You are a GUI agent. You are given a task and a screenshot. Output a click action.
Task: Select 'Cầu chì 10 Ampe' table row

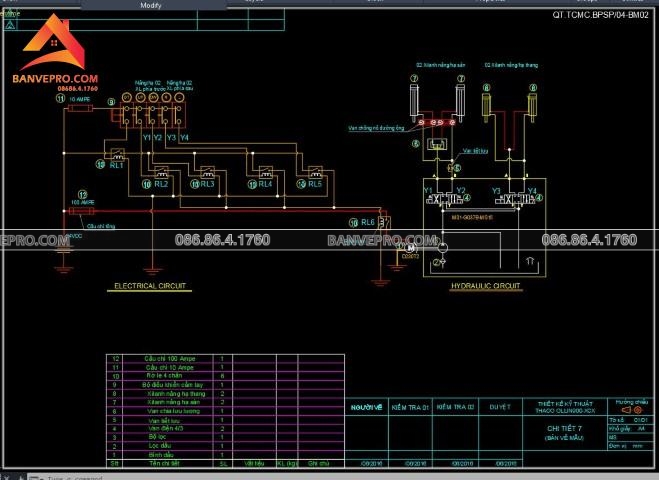(225, 367)
